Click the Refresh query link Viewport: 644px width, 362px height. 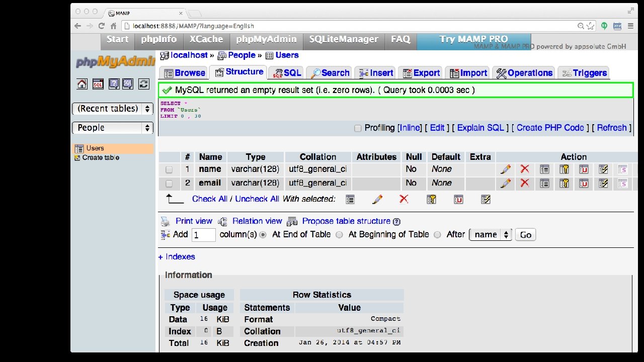[x=612, y=128]
